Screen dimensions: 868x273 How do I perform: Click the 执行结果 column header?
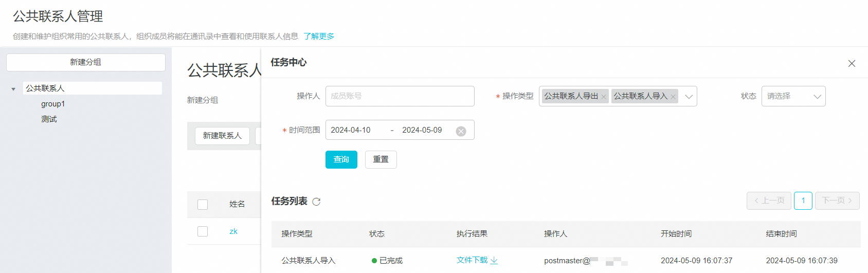tap(472, 234)
